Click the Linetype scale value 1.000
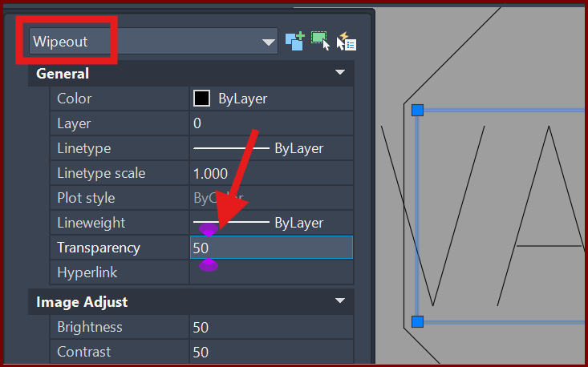 [270, 173]
